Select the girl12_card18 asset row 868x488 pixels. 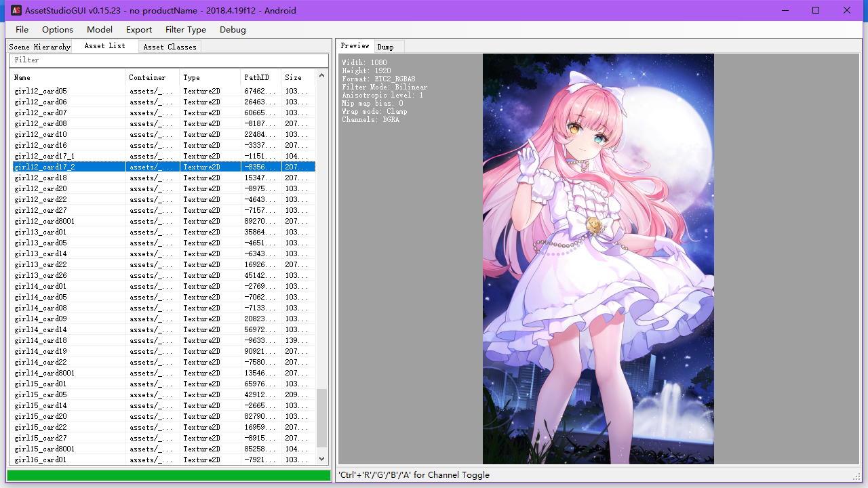[x=163, y=178]
